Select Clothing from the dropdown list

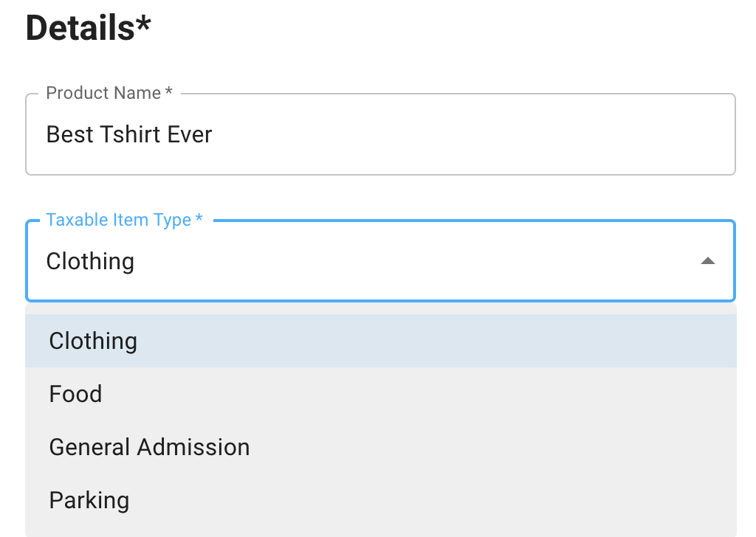coord(93,341)
